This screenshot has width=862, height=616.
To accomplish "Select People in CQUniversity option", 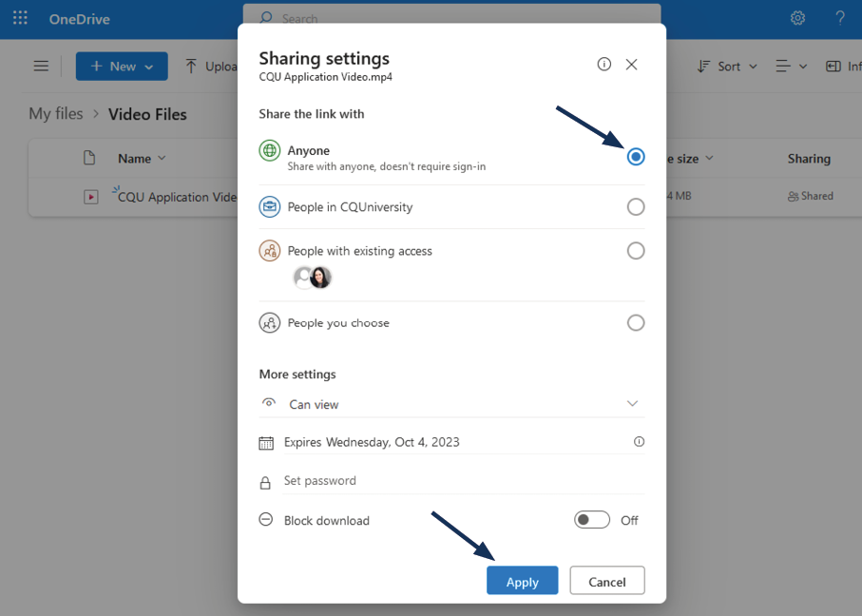I will pos(636,207).
